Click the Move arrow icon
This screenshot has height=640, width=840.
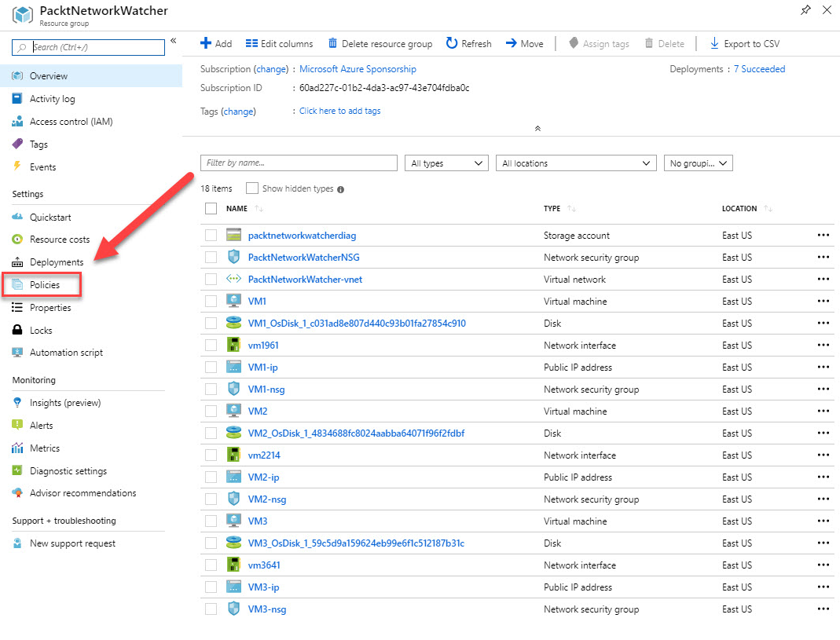pyautogui.click(x=511, y=43)
